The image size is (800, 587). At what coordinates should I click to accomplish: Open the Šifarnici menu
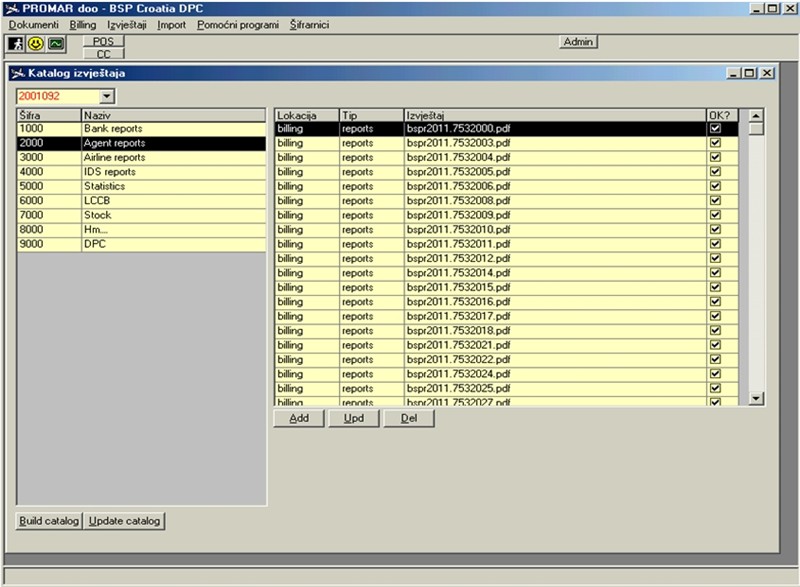309,24
